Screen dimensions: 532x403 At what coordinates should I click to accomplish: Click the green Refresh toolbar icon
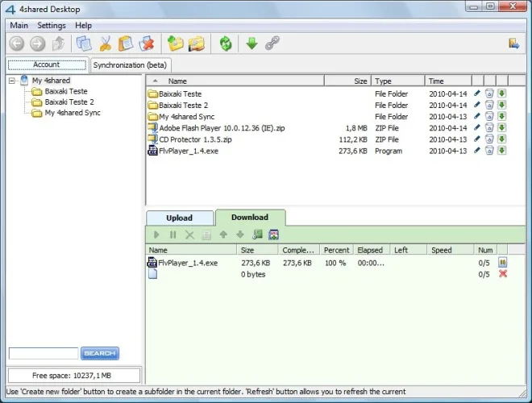226,44
